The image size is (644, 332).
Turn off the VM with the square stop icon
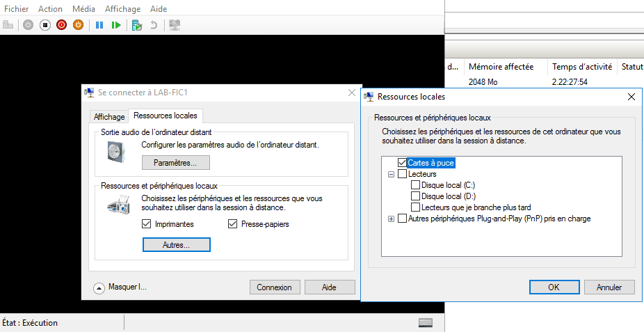[x=45, y=25]
